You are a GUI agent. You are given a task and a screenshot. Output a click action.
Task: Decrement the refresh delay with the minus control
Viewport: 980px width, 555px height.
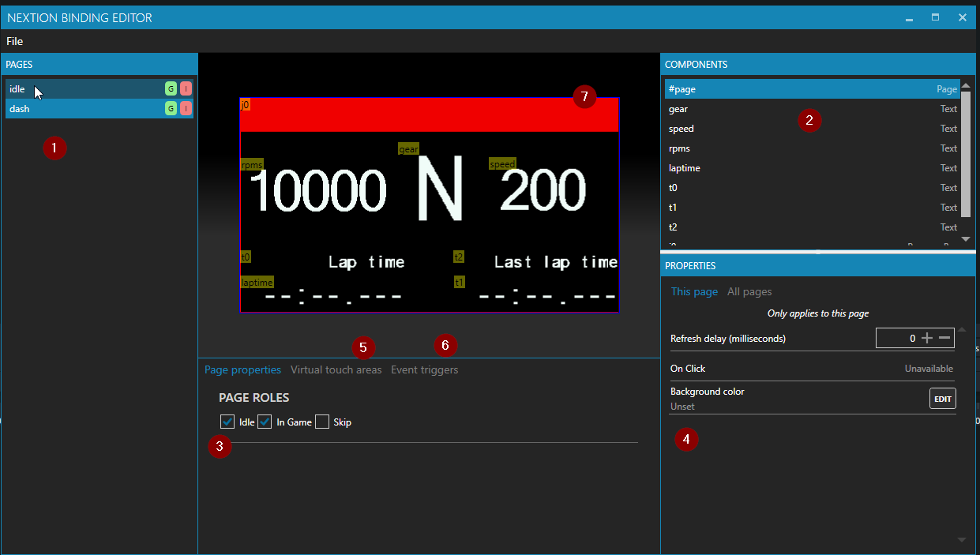coord(945,338)
